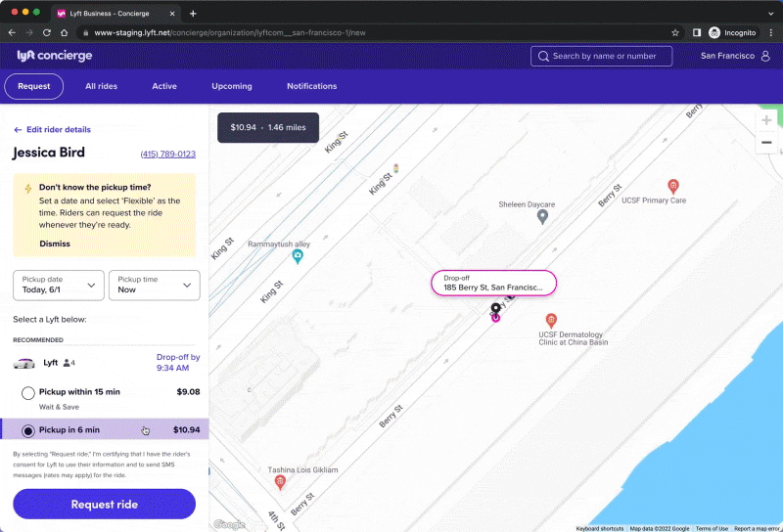Go to the browser home icon

[64, 32]
